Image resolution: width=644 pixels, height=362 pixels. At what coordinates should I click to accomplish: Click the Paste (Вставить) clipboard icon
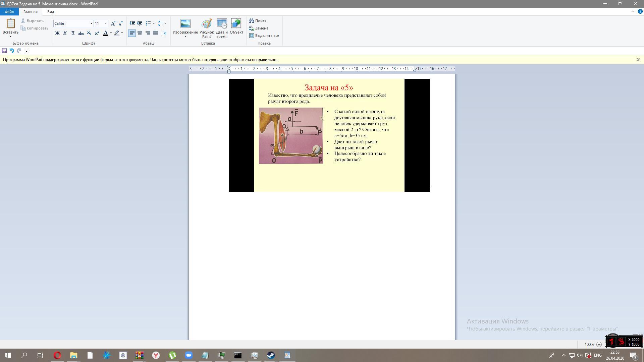10,24
